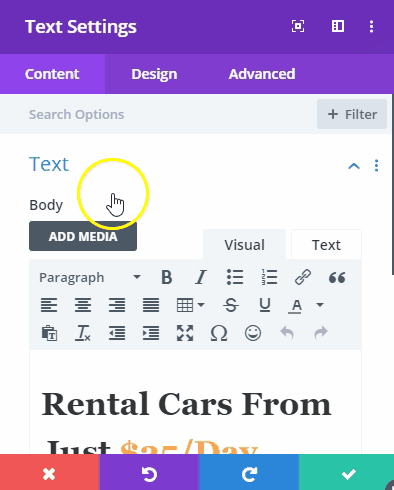Insert a numbered list
Viewport: 394px width, 490px height.
269,277
